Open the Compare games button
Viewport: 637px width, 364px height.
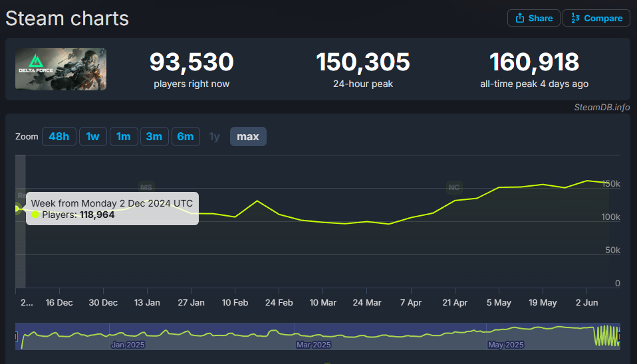pyautogui.click(x=596, y=18)
